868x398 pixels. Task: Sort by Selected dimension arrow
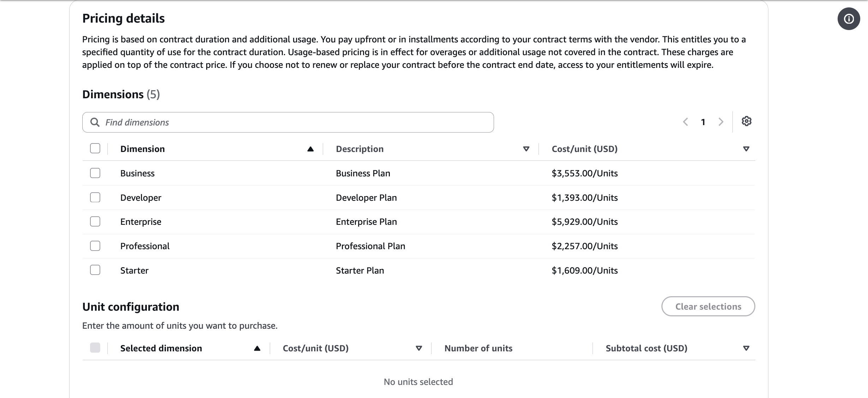[x=257, y=349]
